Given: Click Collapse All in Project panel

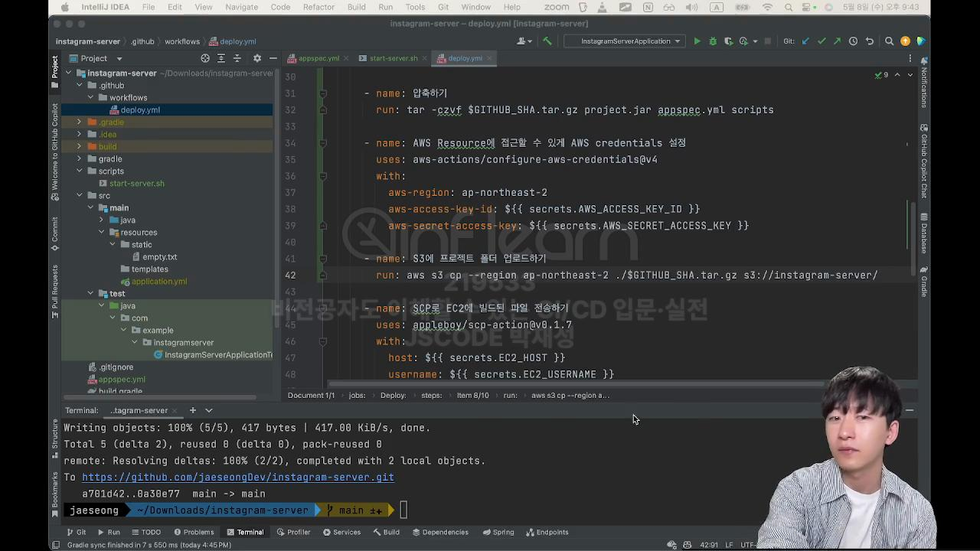Looking at the screenshot, I should tap(237, 58).
